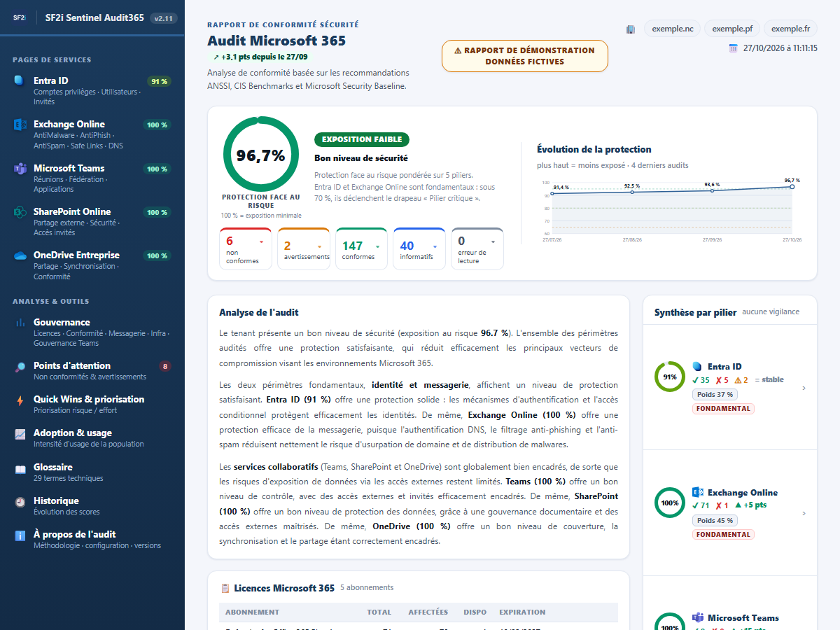Viewport: 840px width, 630px height.
Task: Click the Entra ID 91% ring gauge
Action: pos(670,377)
